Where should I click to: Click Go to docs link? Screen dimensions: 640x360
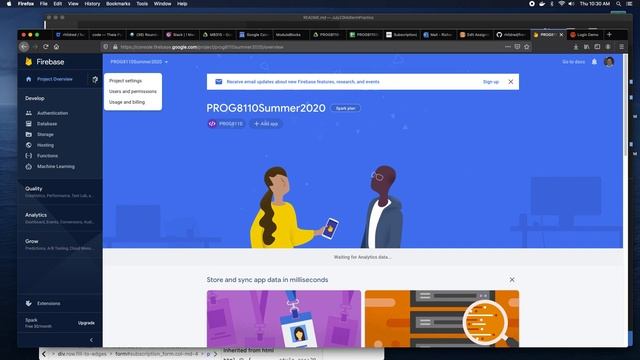click(573, 62)
